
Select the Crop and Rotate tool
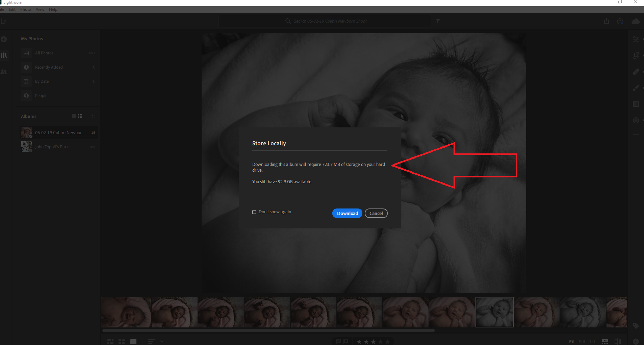click(x=636, y=55)
